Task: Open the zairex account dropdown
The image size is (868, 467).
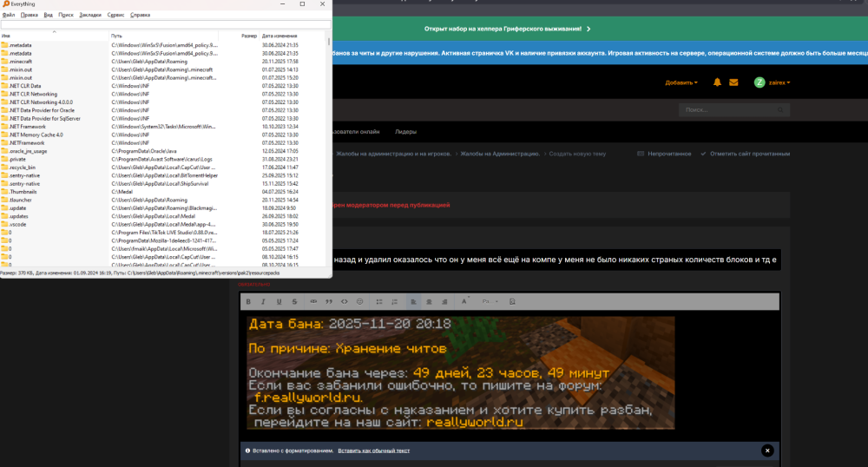Action: point(779,82)
